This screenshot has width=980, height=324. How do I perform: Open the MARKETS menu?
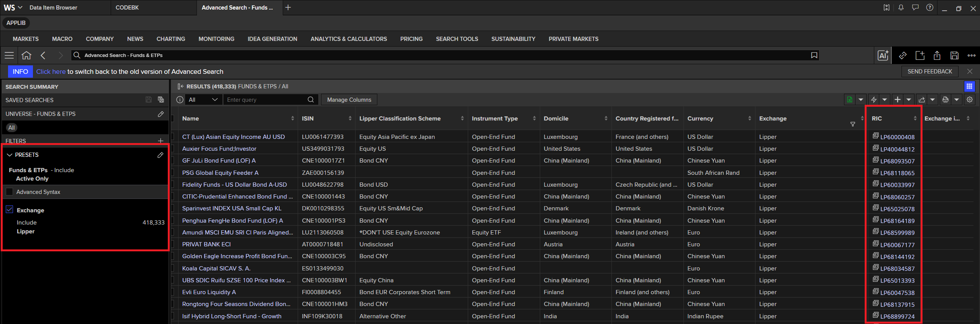[26, 39]
